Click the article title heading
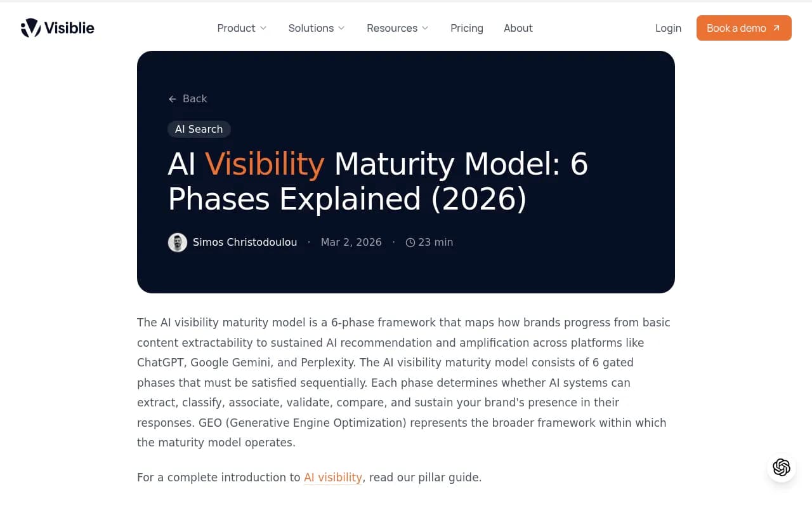The image size is (812, 508). point(377,181)
